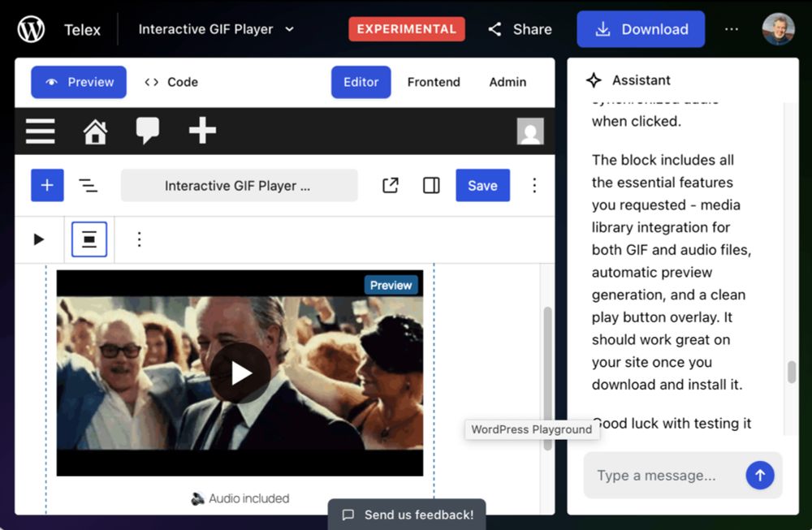
Task: Click the Interactive GIF Player document title bar
Action: 239,185
